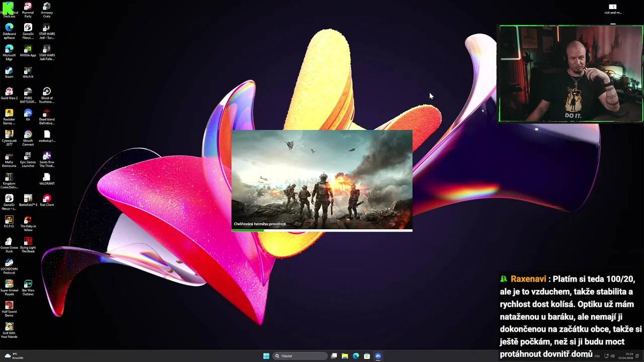This screenshot has width=644, height=362.
Task: Select the Goose Goose Duck desktop icon
Action: tap(9, 245)
